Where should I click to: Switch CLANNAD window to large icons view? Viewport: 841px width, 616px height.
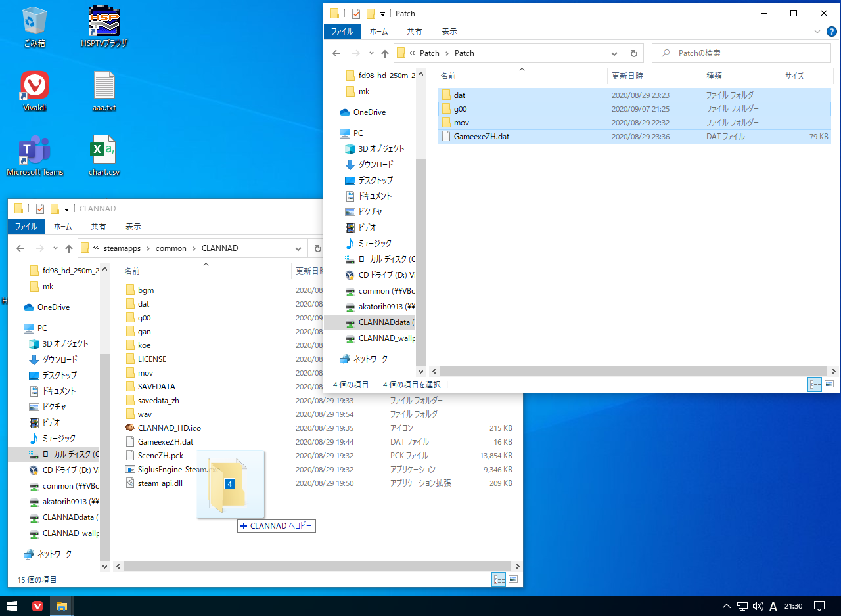click(x=513, y=579)
